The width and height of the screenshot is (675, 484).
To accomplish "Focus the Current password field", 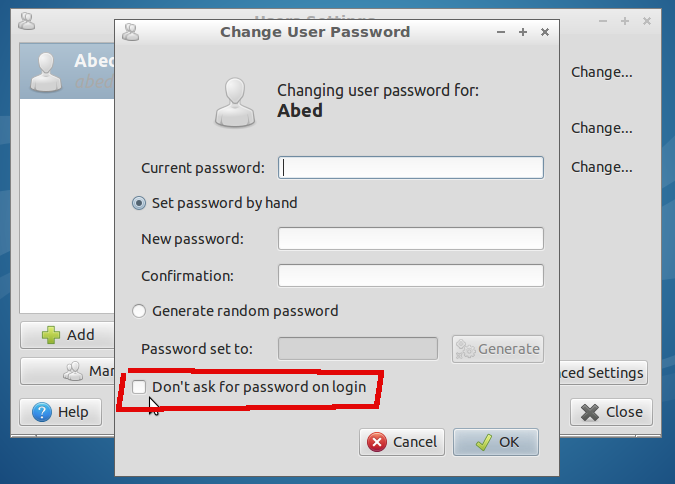I will coord(411,167).
